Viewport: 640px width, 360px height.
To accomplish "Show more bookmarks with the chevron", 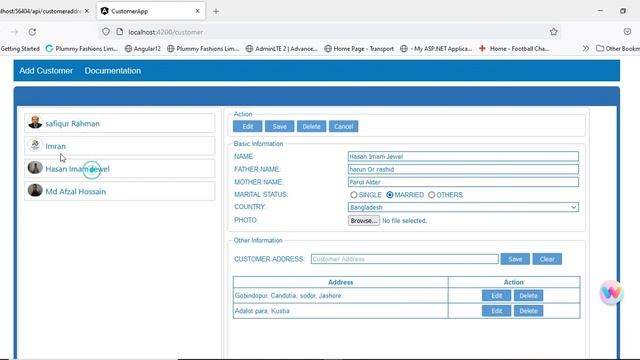I will pyautogui.click(x=586, y=48).
